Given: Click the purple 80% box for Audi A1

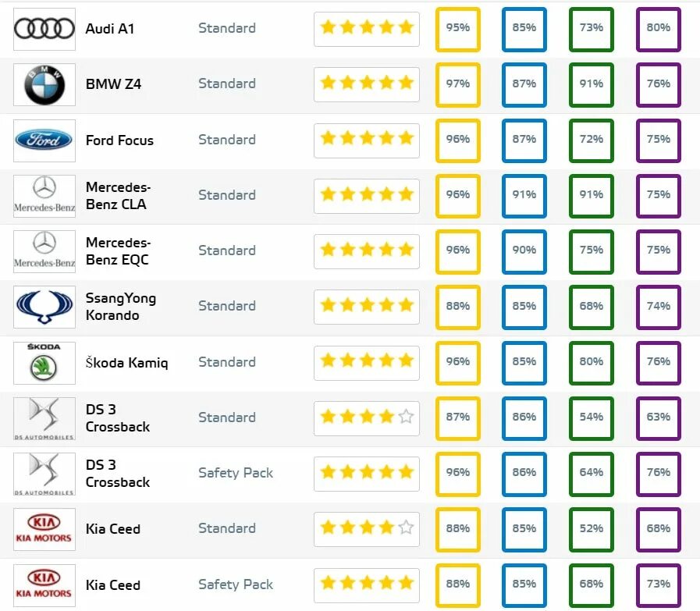Looking at the screenshot, I should pos(658,29).
